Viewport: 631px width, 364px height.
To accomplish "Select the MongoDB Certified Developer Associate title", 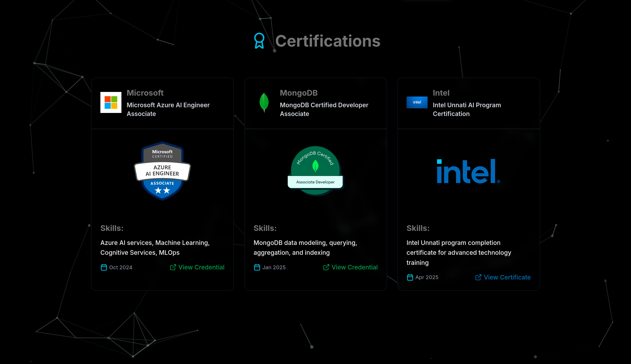I will coord(324,109).
